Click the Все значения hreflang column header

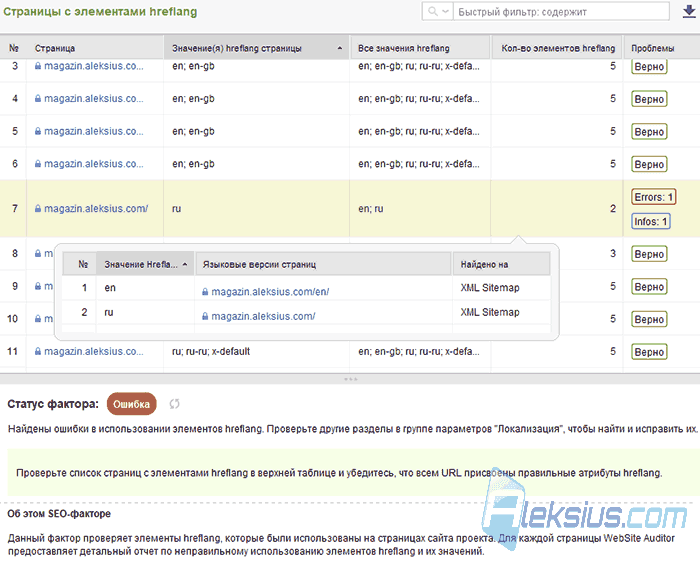pos(420,48)
